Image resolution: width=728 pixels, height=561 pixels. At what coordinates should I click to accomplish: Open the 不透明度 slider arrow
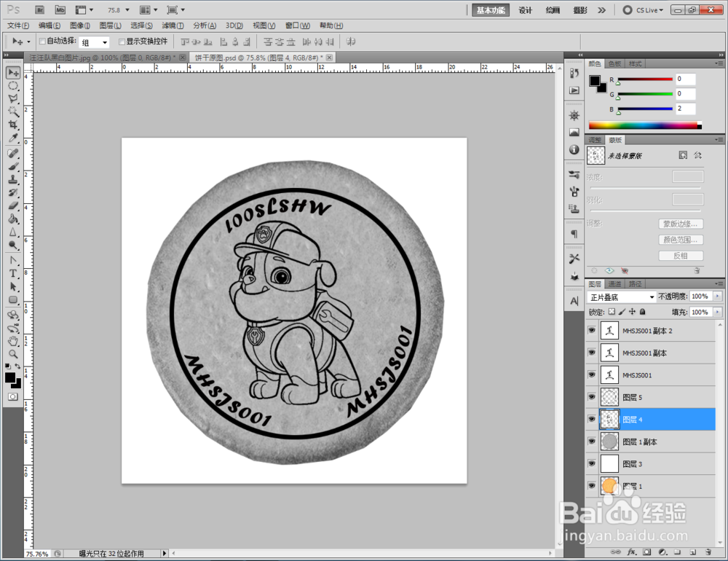[718, 296]
